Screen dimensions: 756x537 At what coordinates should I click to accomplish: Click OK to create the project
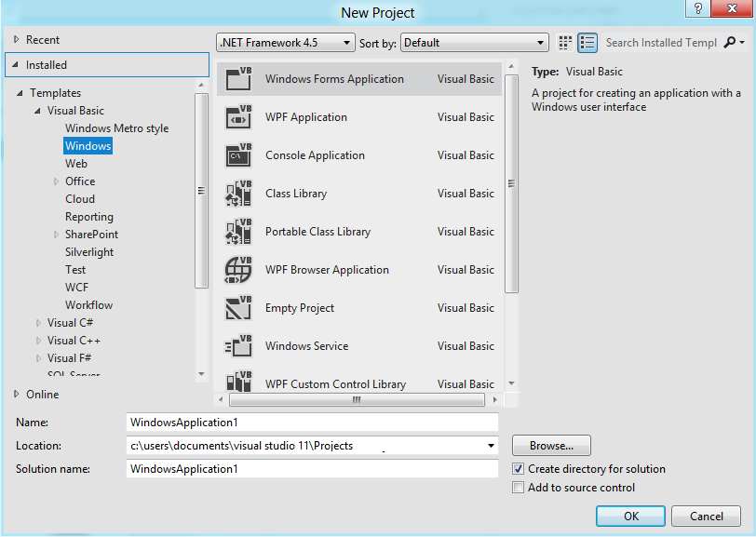click(x=630, y=517)
